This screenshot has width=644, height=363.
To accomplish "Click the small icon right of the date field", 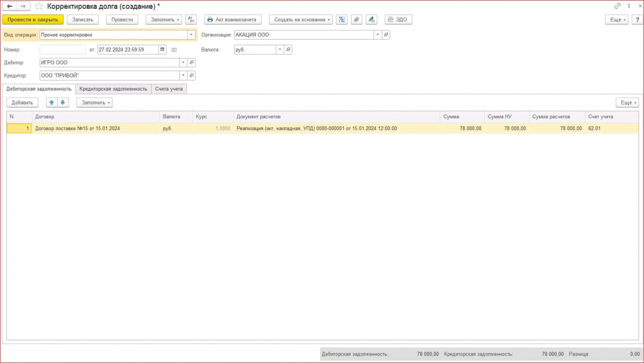I will coord(174,50).
